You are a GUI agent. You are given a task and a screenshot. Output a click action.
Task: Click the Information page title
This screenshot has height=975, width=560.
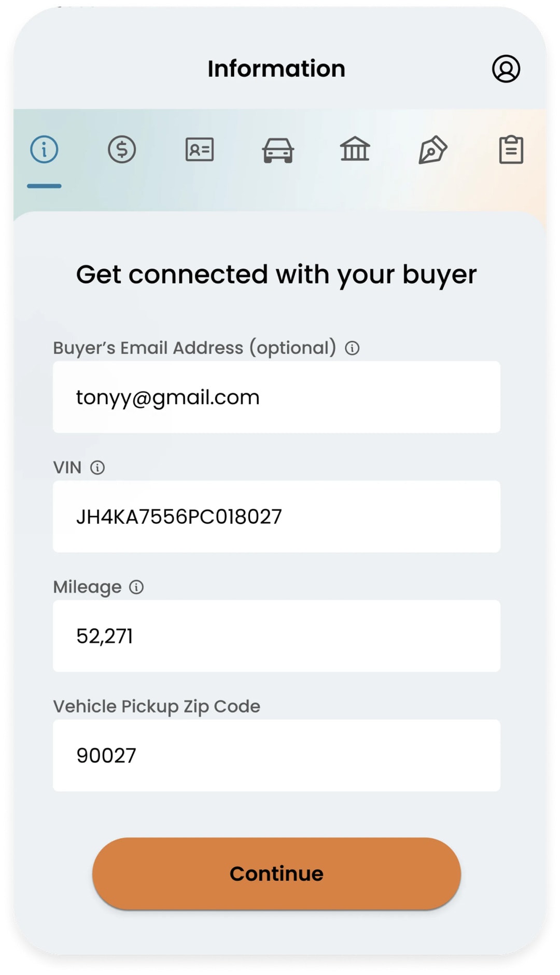click(x=276, y=68)
